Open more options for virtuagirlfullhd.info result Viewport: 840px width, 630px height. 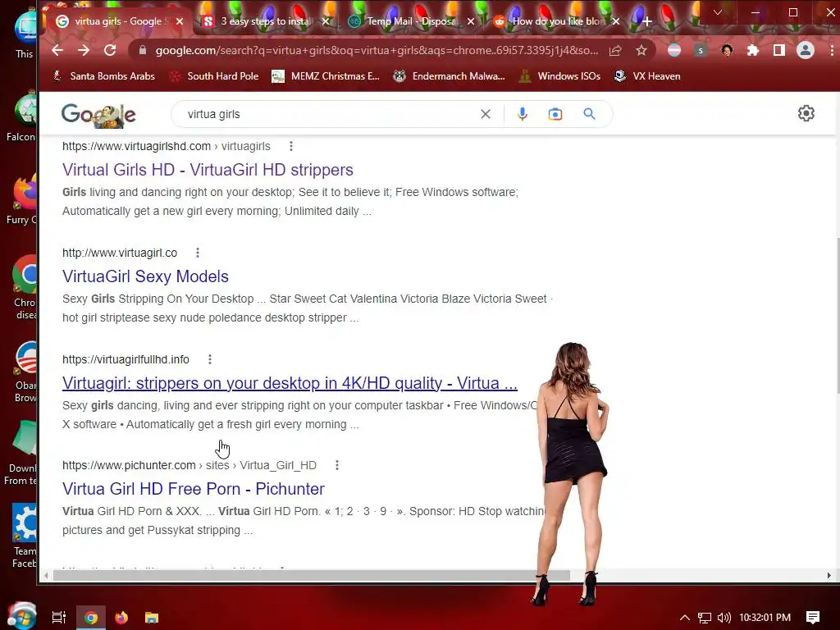tap(210, 359)
